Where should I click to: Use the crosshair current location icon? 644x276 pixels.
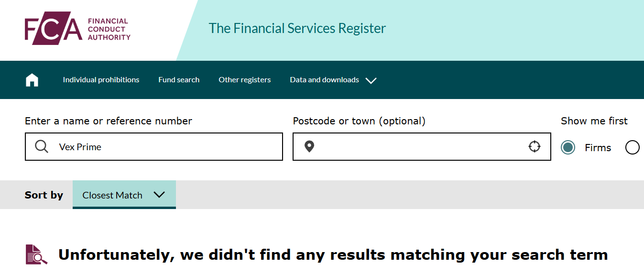pos(534,147)
